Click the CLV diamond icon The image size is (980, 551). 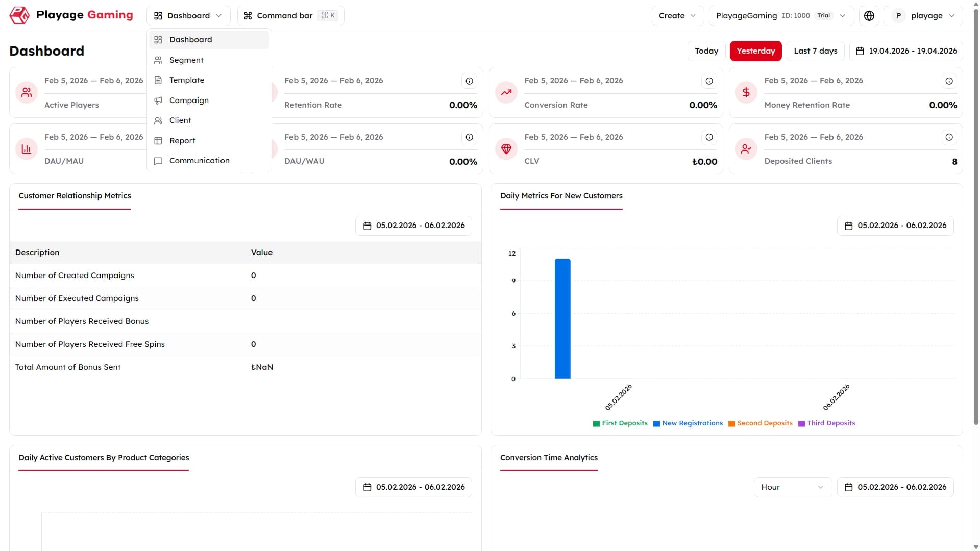(506, 149)
